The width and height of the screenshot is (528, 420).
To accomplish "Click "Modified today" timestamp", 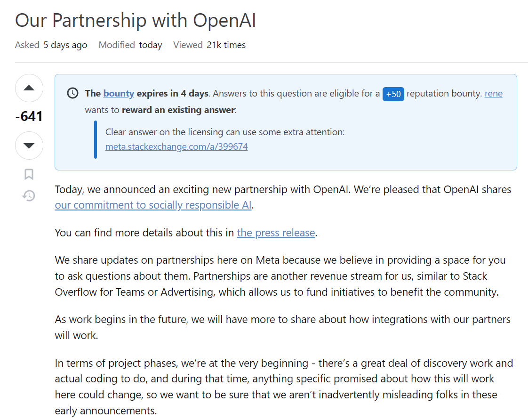I will pos(130,45).
